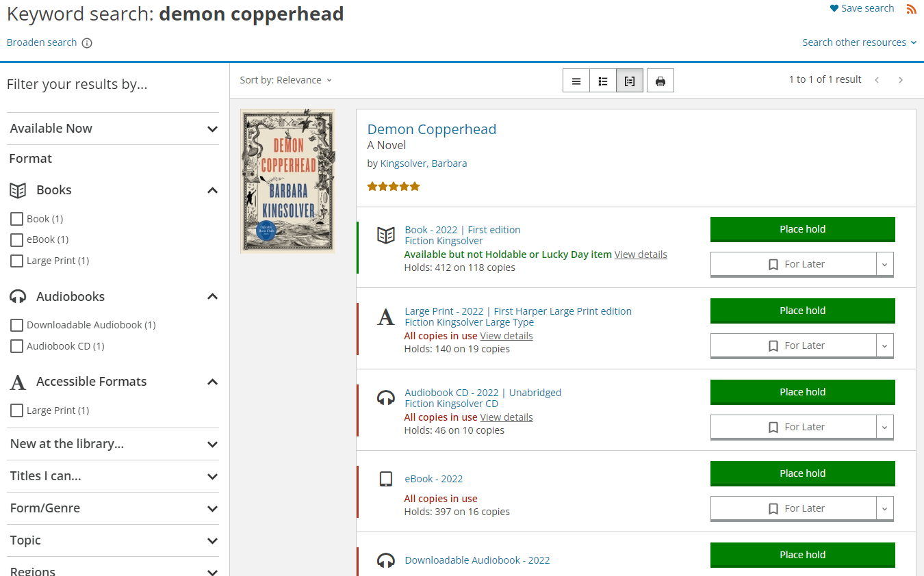Click the open book icon in Book row
924x576 pixels.
(x=386, y=235)
